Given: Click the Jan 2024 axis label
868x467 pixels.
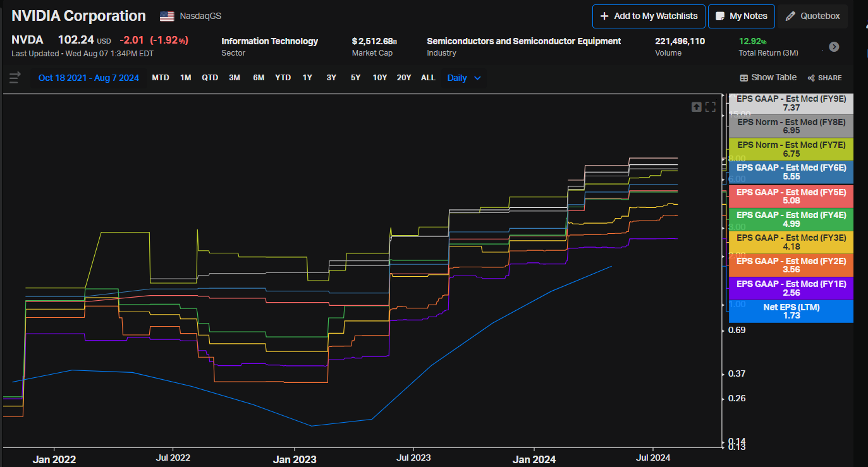Looking at the screenshot, I should (x=534, y=459).
